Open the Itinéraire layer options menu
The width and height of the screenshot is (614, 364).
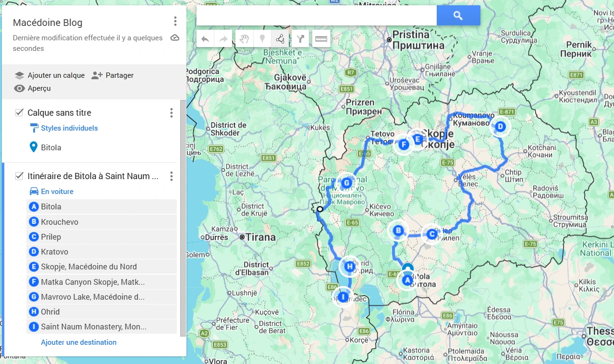click(x=171, y=176)
